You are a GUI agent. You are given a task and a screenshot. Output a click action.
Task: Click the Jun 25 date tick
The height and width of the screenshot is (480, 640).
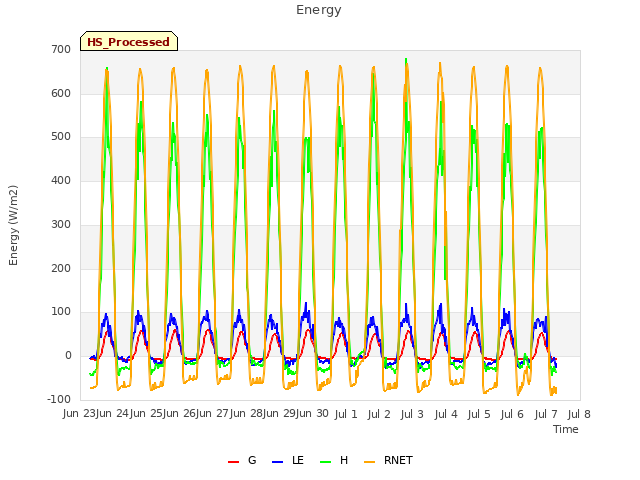point(145,413)
